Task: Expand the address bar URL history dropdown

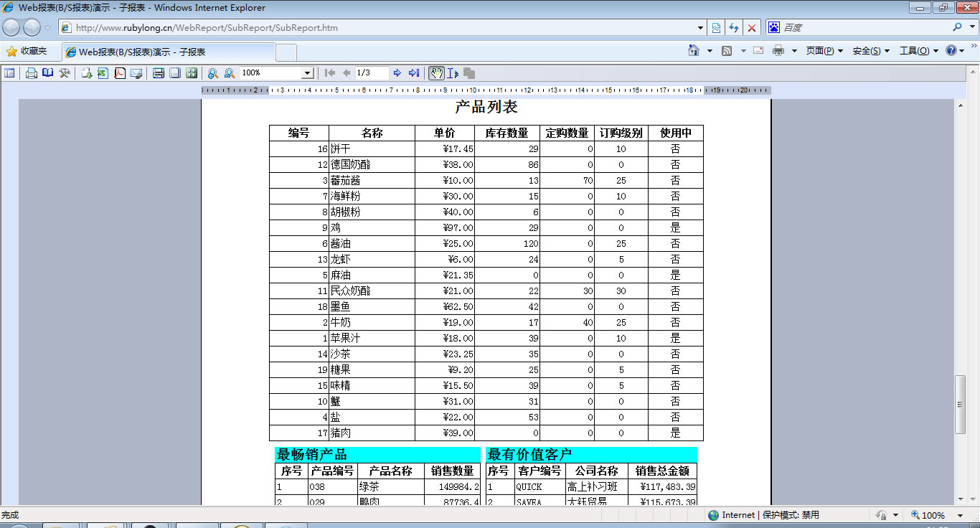Action: coord(701,28)
